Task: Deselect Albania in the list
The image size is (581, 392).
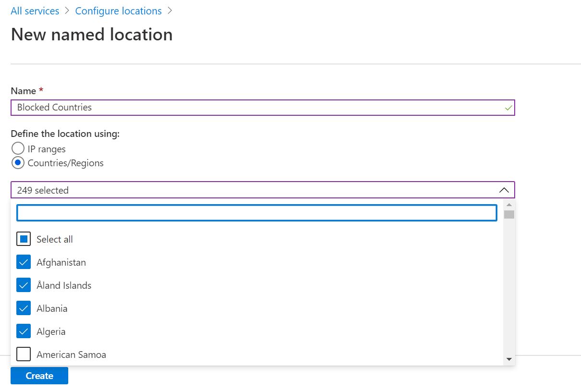Action: click(24, 308)
